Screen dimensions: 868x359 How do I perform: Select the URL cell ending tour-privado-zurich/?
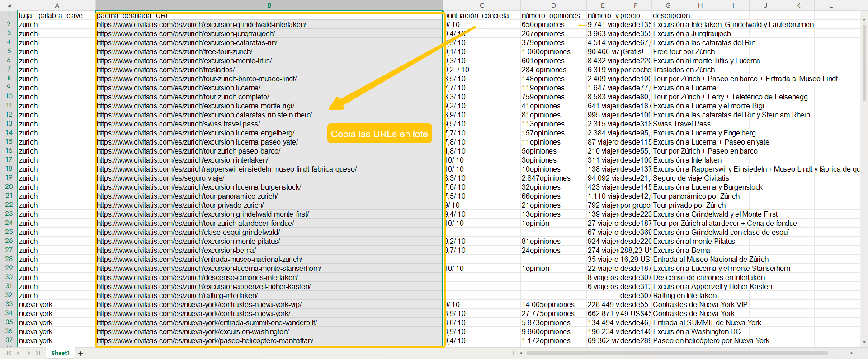pos(269,205)
